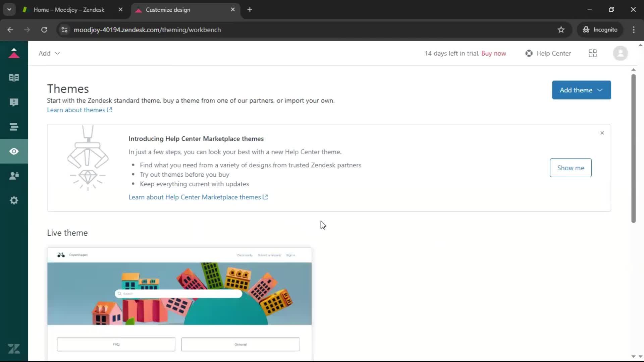The width and height of the screenshot is (644, 362).
Task: Open the Chrome three-dot menu
Action: pos(634,30)
